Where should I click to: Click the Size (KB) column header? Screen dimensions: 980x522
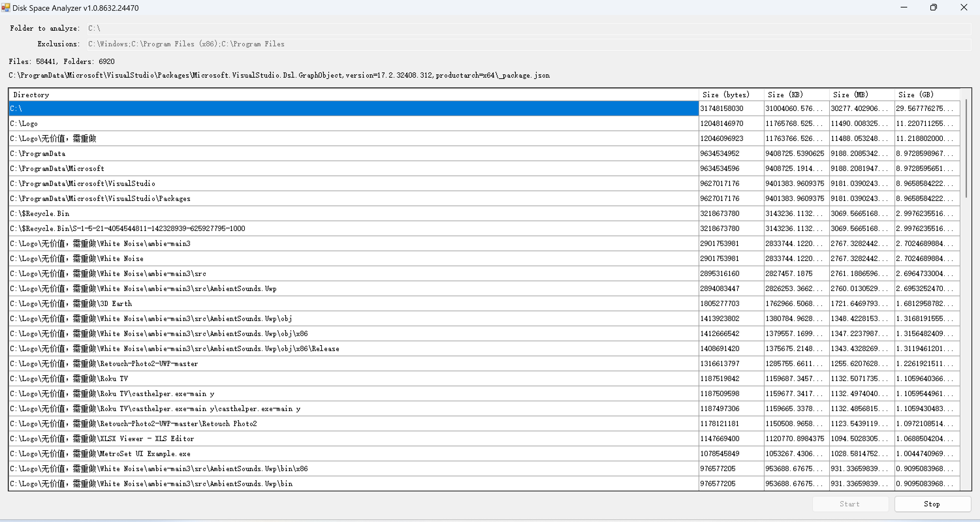pos(796,95)
